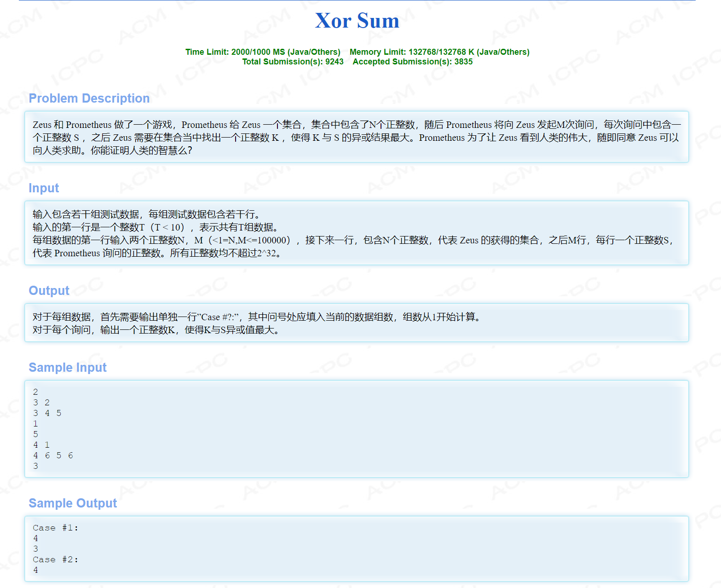This screenshot has width=721, height=588.
Task: Click the 'Sample Input' heading
Action: pos(68,368)
